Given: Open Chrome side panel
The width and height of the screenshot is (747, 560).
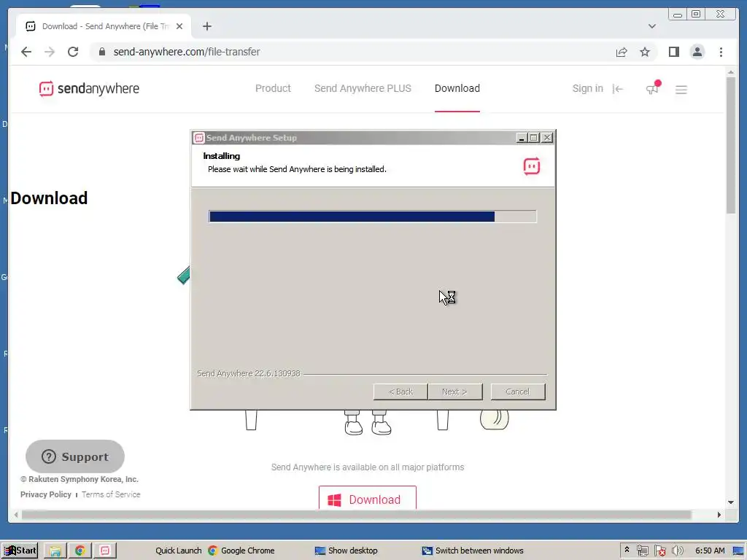Looking at the screenshot, I should click(x=673, y=52).
